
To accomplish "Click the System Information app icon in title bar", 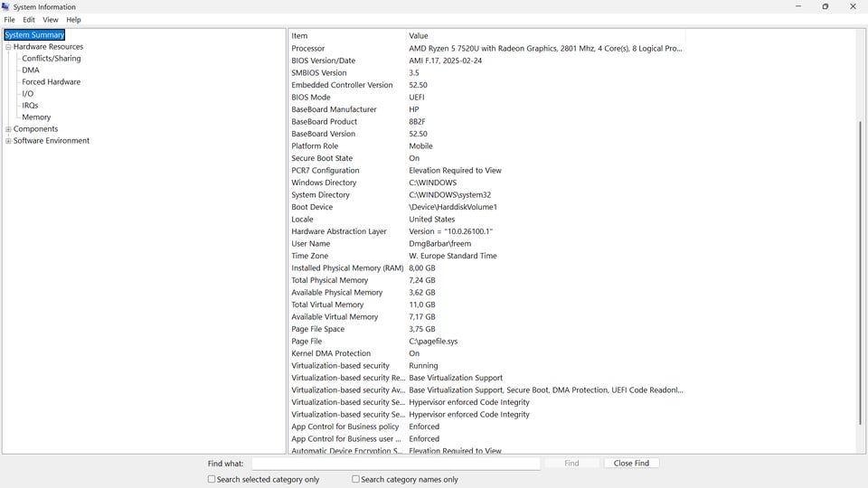I will pos(5,6).
